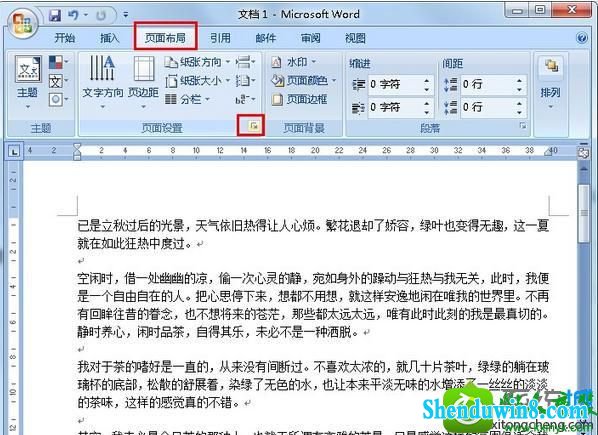Click the 缩进 indent label
The image size is (598, 435).
[x=360, y=63]
